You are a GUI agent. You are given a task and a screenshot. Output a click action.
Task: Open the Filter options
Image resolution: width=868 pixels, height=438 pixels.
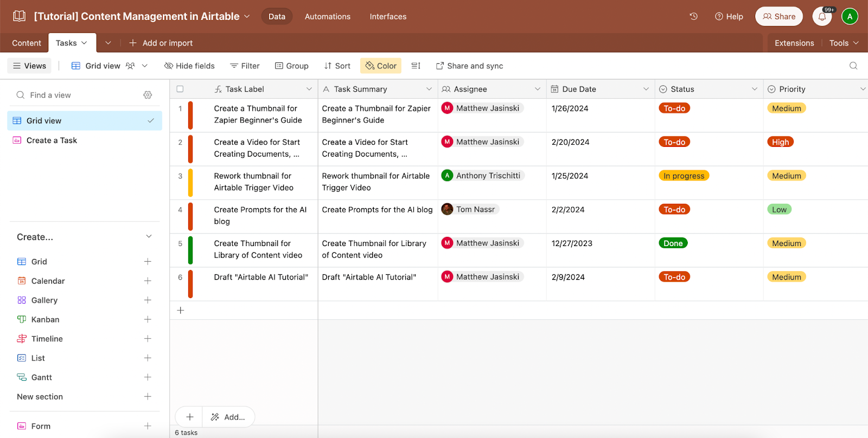point(245,66)
